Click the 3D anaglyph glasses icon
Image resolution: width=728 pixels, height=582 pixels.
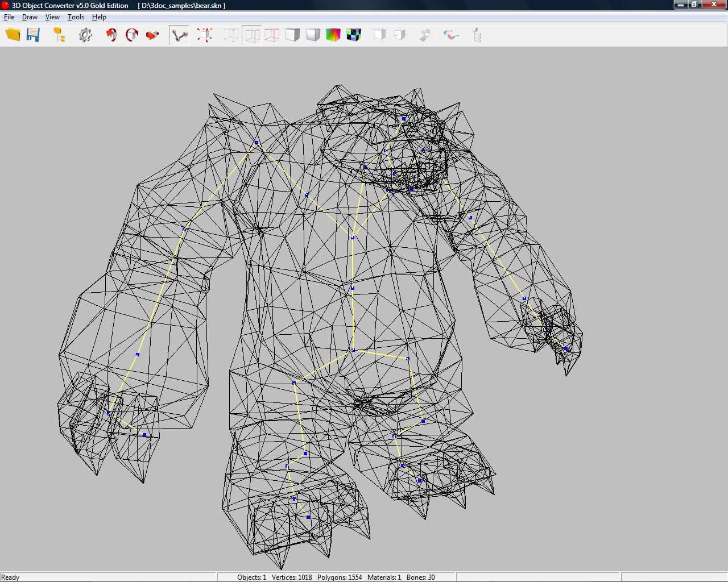(451, 35)
